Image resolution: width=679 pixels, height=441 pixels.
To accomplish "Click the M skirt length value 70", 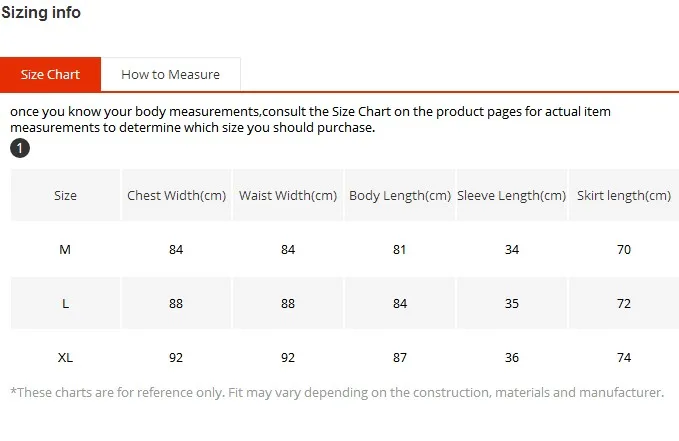I will [624, 250].
